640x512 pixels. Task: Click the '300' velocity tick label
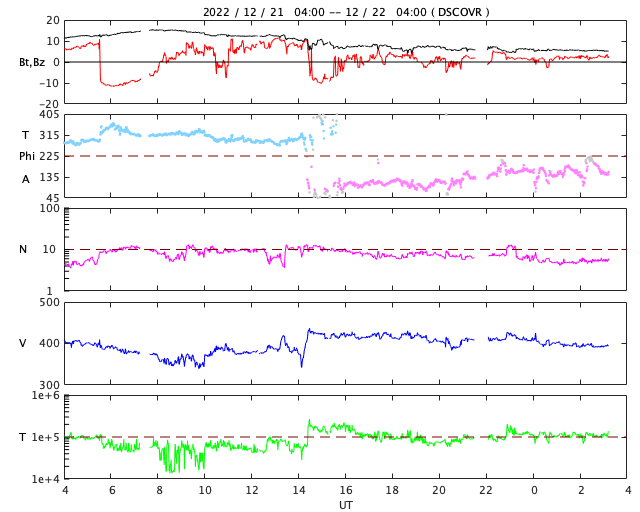tap(49, 385)
